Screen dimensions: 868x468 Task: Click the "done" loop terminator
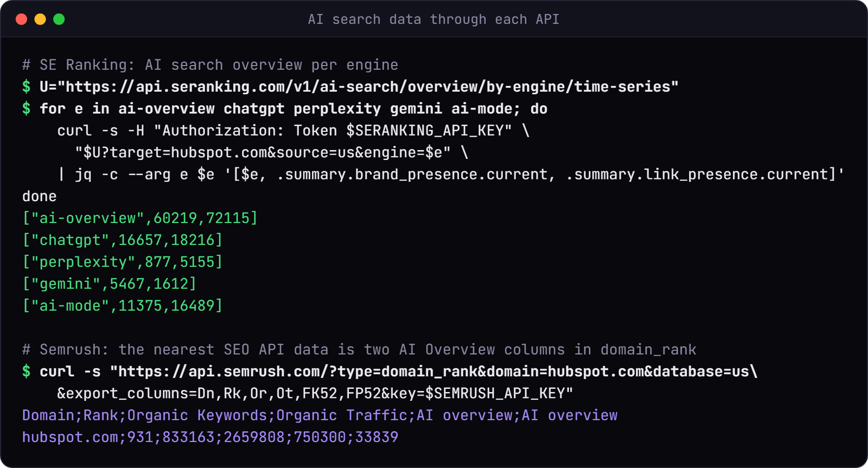click(40, 196)
